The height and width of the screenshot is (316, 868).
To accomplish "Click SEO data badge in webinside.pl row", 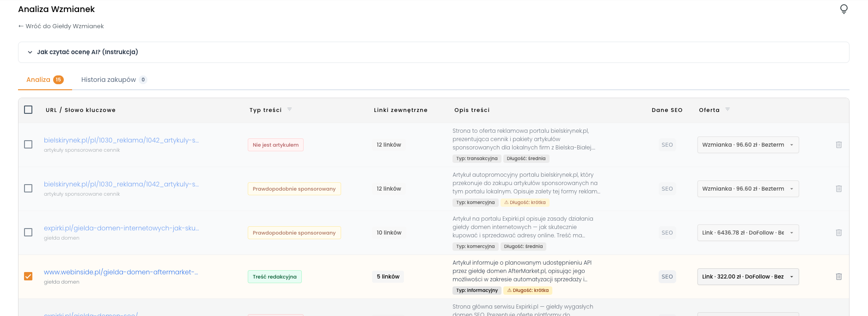I will tap(667, 277).
